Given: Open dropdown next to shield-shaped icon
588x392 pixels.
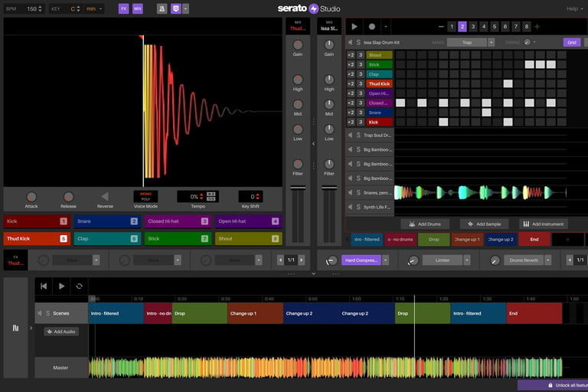Looking at the screenshot, I should [x=185, y=8].
